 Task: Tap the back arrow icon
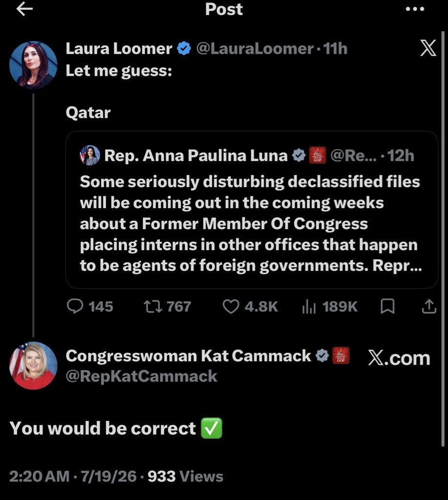tap(24, 9)
